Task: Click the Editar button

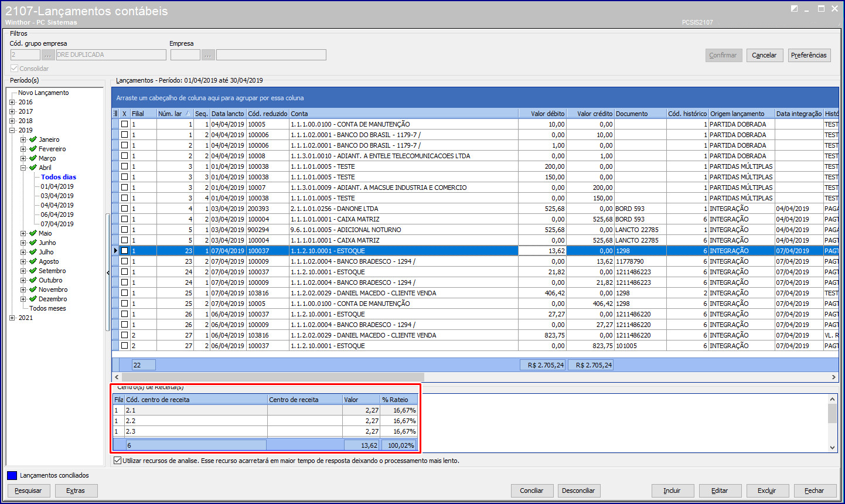Action: 720,491
